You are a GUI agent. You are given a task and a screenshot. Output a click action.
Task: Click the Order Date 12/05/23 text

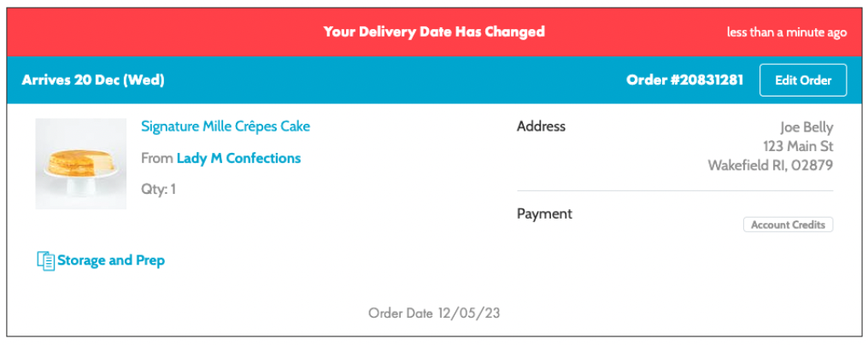point(434,313)
